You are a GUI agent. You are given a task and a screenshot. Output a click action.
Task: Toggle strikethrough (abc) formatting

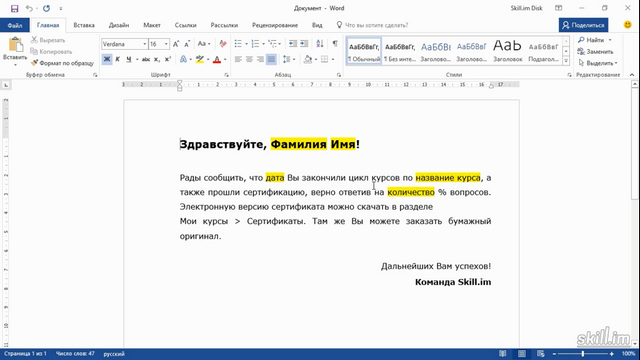click(146, 60)
